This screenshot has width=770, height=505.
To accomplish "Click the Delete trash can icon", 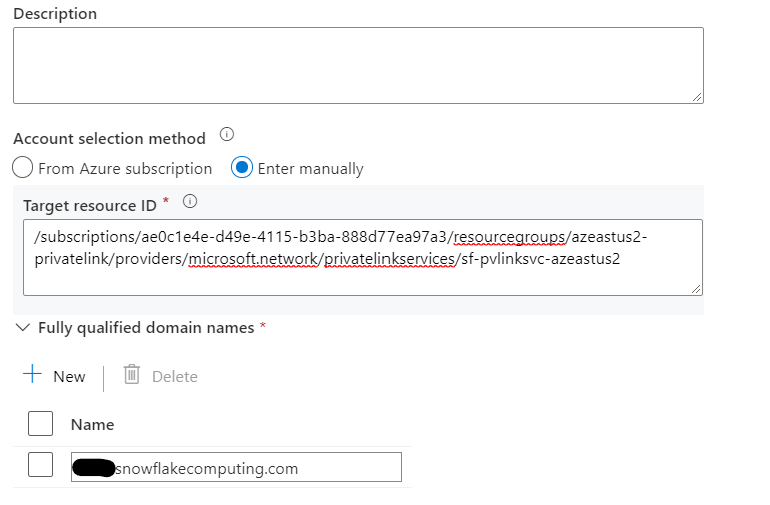I will coord(132,374).
